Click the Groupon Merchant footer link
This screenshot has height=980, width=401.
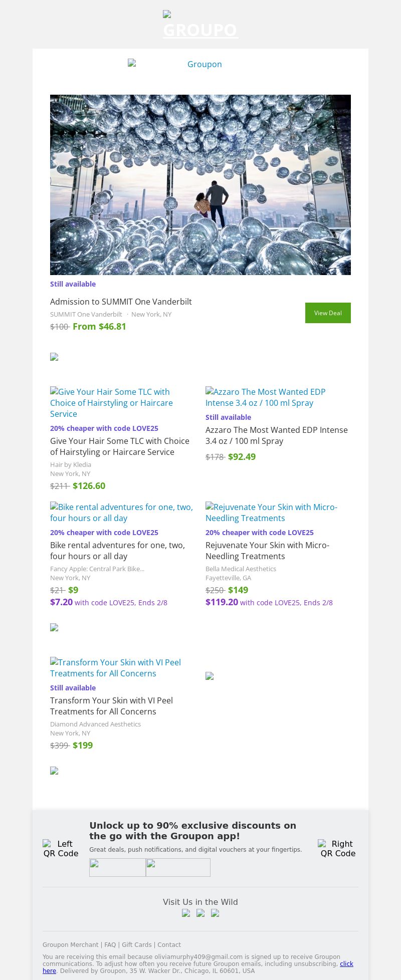point(70,945)
